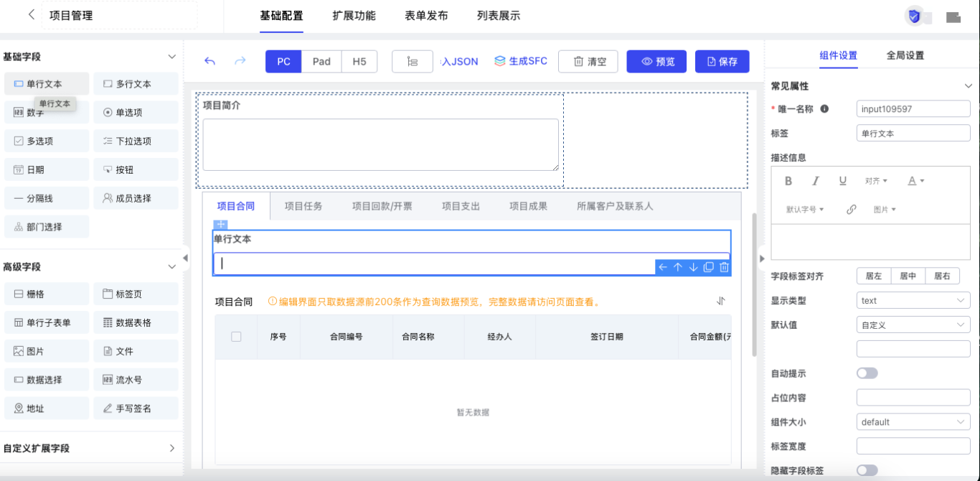Tick the select-all checkbox in the 项目合同 table header
980x481 pixels.
point(236,336)
